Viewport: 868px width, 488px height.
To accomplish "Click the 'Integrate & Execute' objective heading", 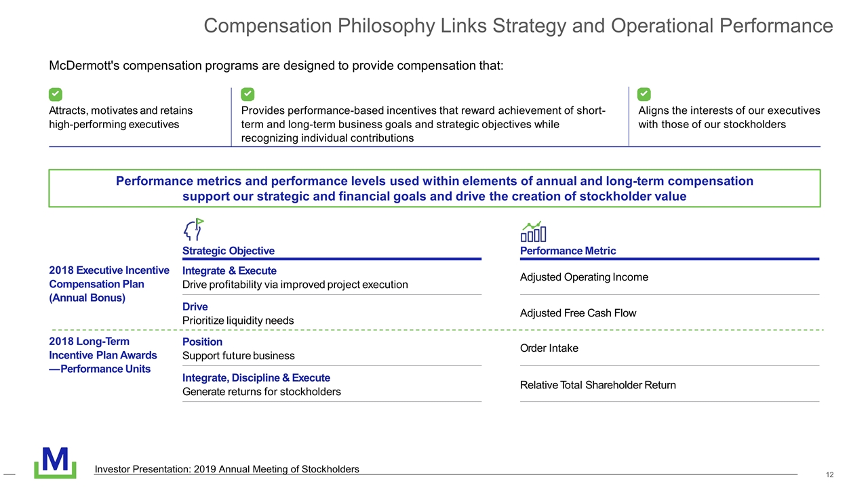I will tap(229, 271).
